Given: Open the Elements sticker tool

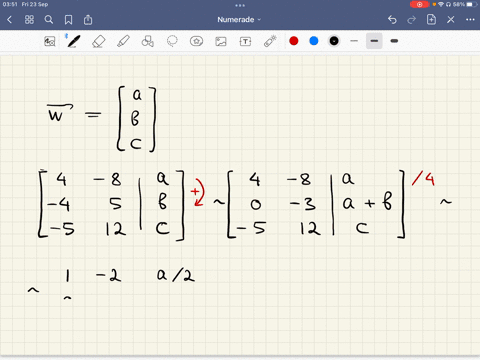Looking at the screenshot, I should [x=196, y=41].
